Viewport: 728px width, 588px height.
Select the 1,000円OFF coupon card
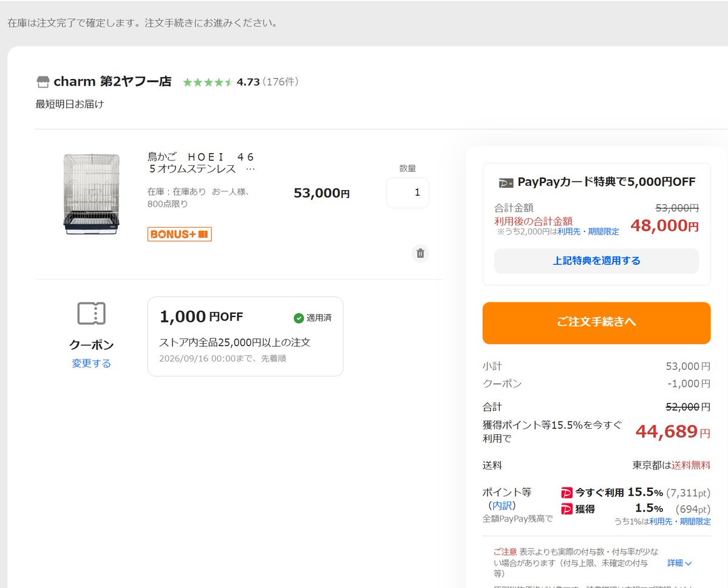coord(245,337)
